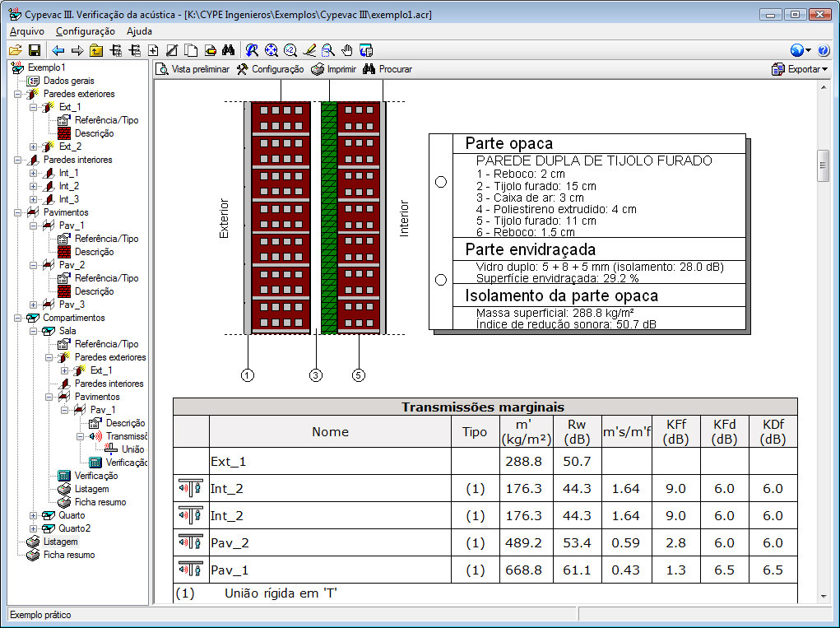Click the x2 zoom magnifier icon
This screenshot has width=840, height=628.
290,50
